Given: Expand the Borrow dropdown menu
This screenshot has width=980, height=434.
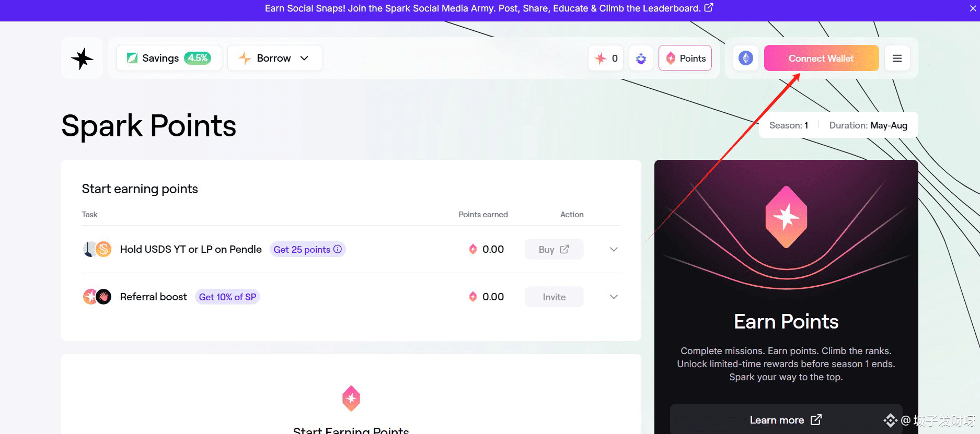Looking at the screenshot, I should (x=275, y=58).
